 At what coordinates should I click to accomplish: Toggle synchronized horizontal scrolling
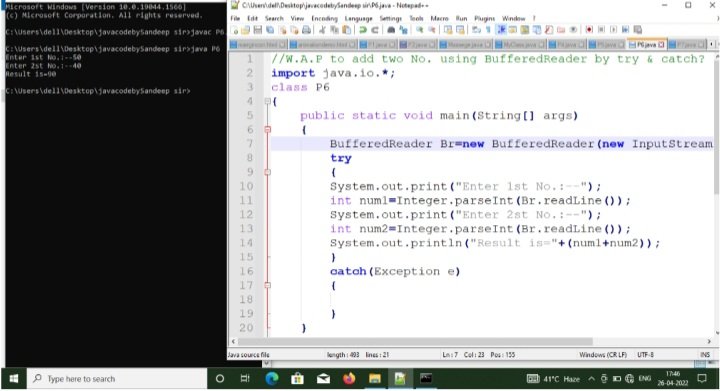coord(460,30)
